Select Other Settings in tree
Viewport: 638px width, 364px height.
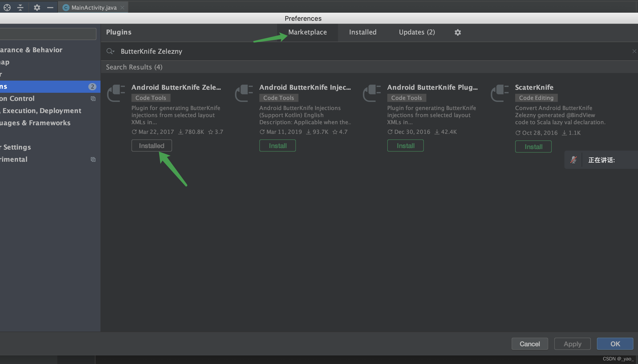tap(50, 147)
